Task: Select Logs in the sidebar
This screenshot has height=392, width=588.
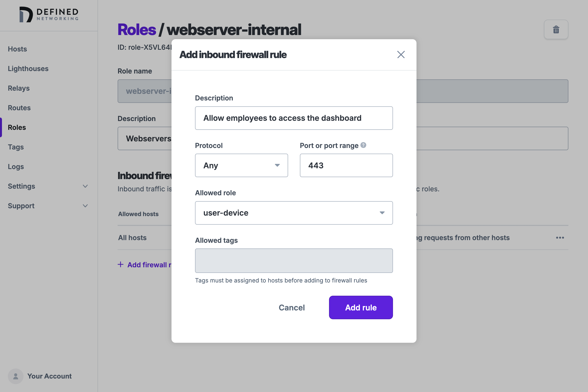Action: [x=16, y=167]
